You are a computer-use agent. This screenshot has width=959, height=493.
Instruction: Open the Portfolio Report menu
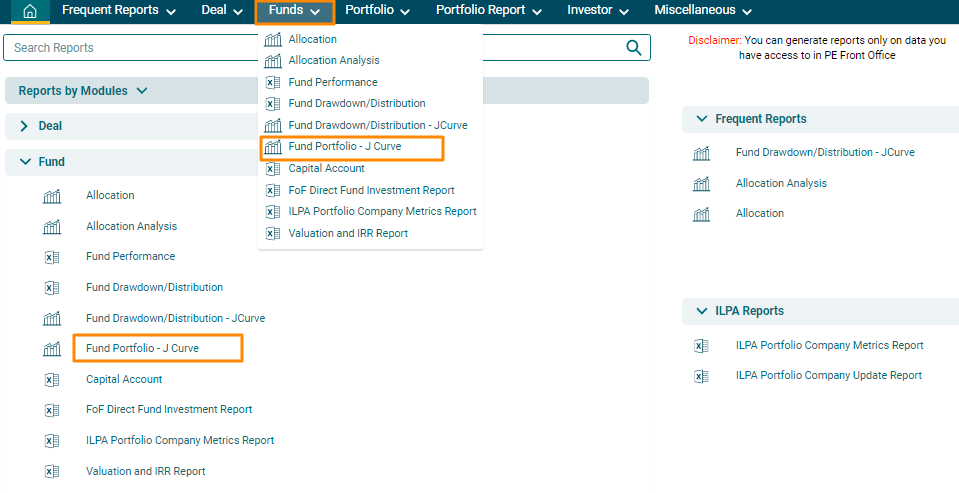point(488,11)
